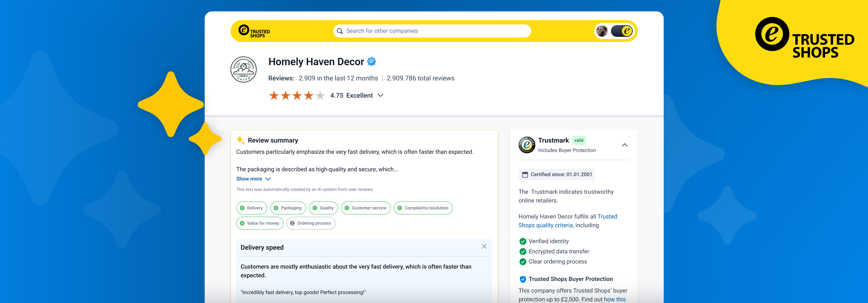Image resolution: width=868 pixels, height=303 pixels.
Task: Select the Ordering process chip
Action: click(x=311, y=223)
